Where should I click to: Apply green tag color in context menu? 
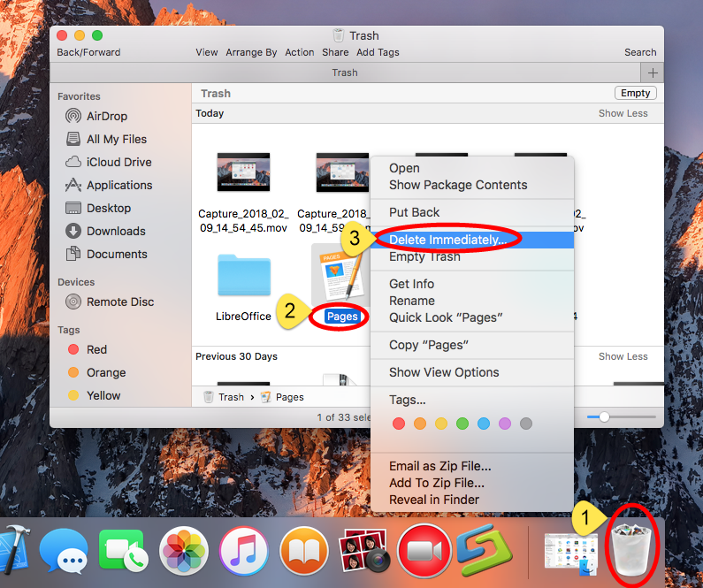point(462,424)
